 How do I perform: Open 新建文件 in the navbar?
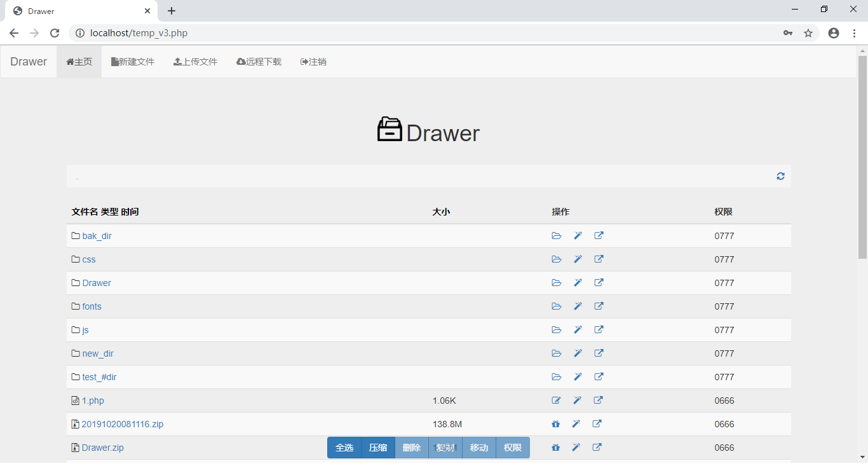[x=133, y=62]
